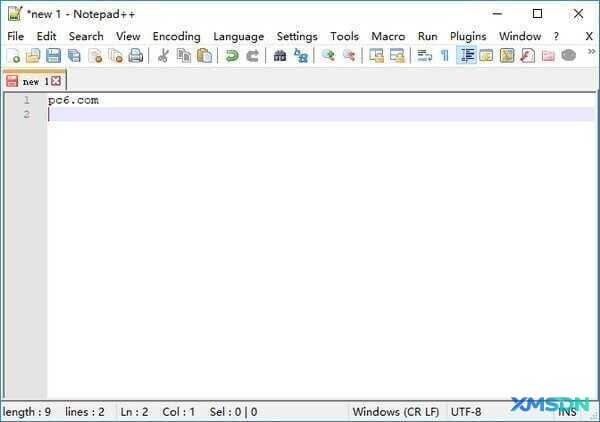Create a new document with the New icon
This screenshot has width=600, height=422.
pyautogui.click(x=14, y=56)
